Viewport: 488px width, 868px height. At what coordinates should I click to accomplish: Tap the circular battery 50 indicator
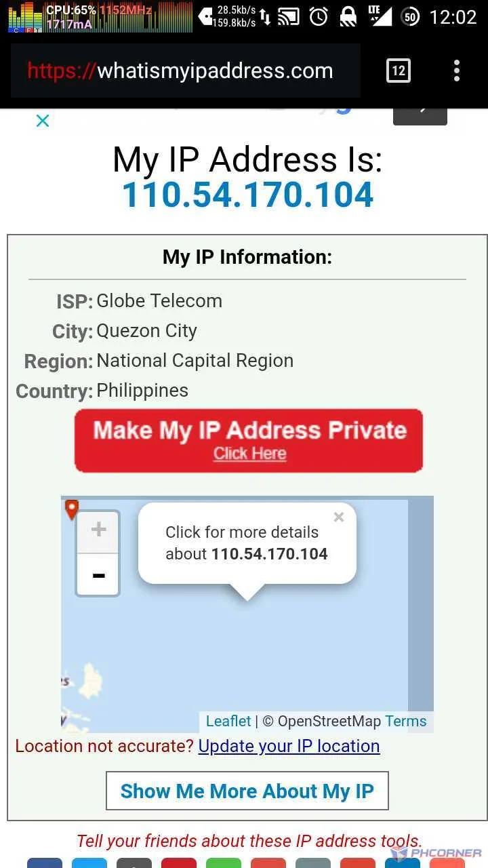click(x=410, y=16)
